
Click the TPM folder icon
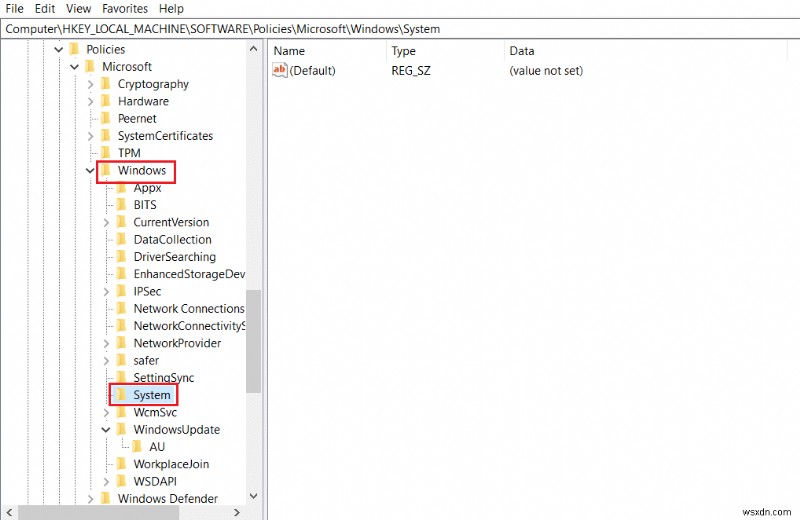(106, 153)
